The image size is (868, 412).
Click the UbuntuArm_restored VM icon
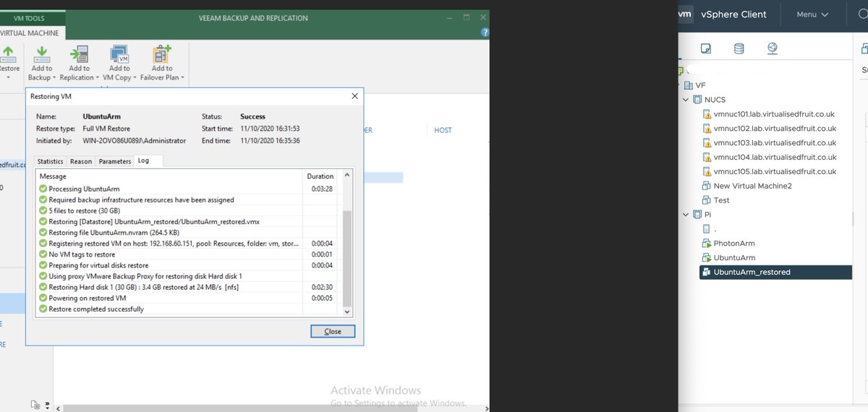pyautogui.click(x=707, y=272)
